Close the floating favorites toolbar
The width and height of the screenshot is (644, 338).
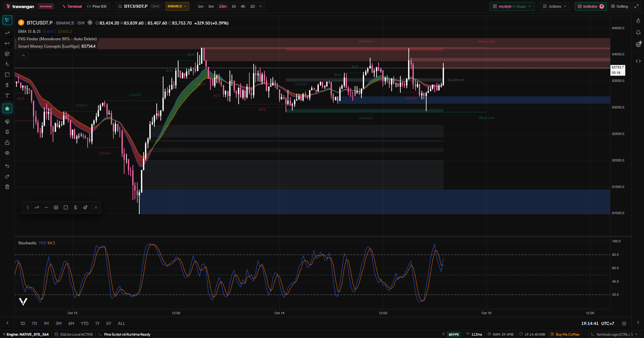pyautogui.click(x=96, y=207)
